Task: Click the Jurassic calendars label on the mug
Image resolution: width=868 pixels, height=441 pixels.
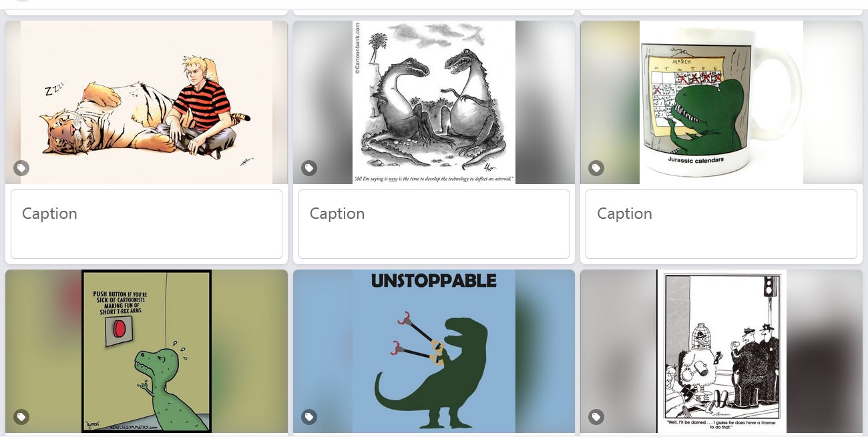Action: click(696, 160)
